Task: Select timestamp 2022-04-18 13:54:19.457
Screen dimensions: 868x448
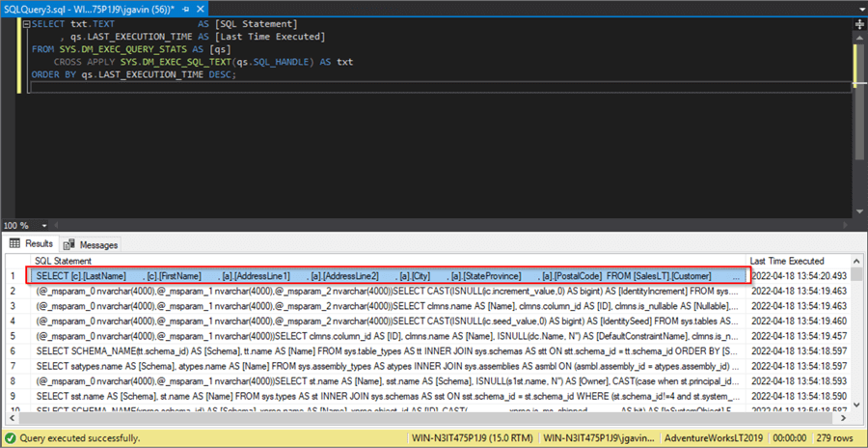Action: pyautogui.click(x=798, y=335)
